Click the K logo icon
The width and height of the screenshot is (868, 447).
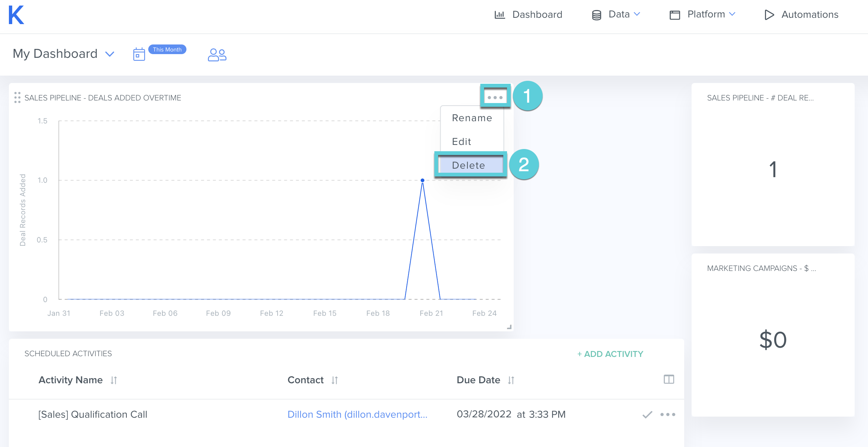(16, 15)
